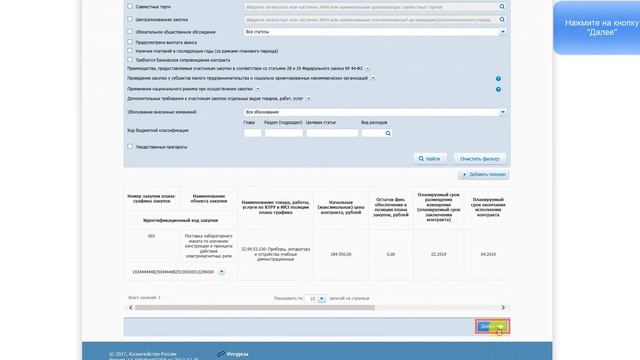Open the "Все статусы" dropdown
This screenshot has width=640, height=360.
(x=503, y=31)
